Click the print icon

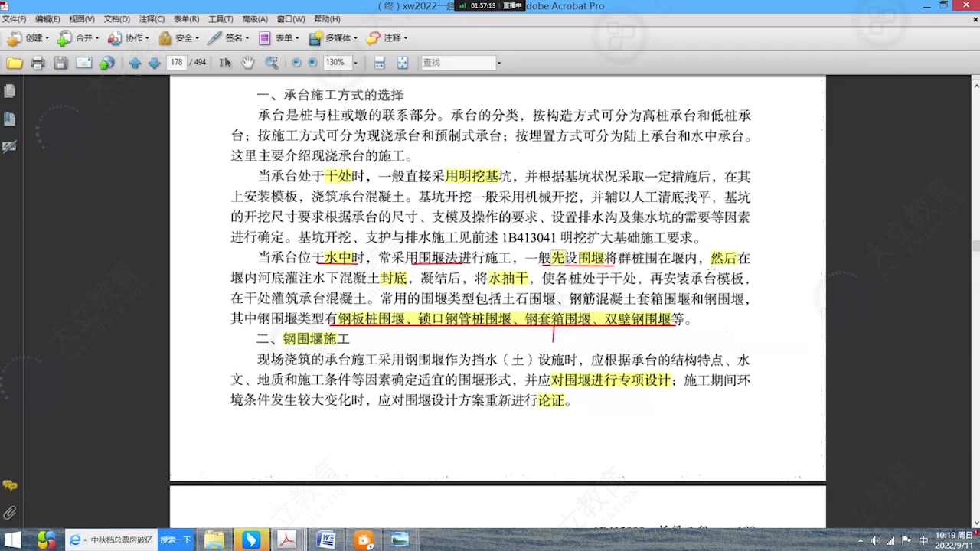click(x=38, y=63)
